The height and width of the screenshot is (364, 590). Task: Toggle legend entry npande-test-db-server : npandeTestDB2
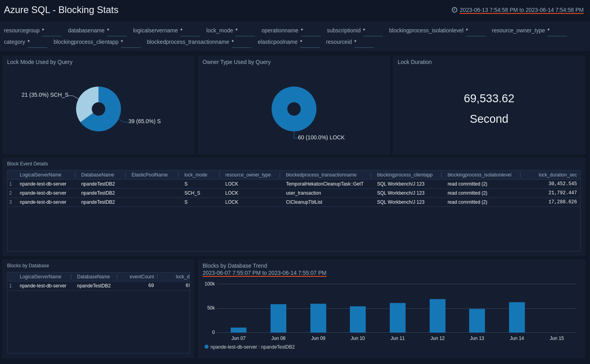point(250,347)
